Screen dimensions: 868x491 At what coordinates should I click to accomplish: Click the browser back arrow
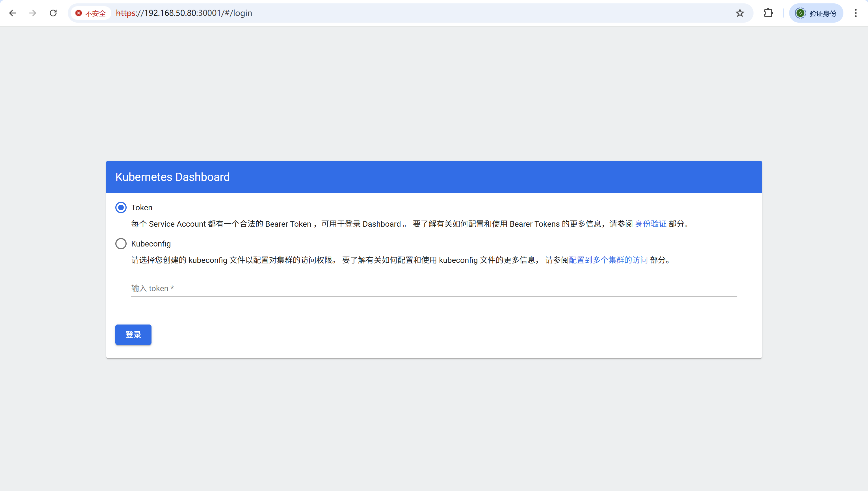pos(12,13)
